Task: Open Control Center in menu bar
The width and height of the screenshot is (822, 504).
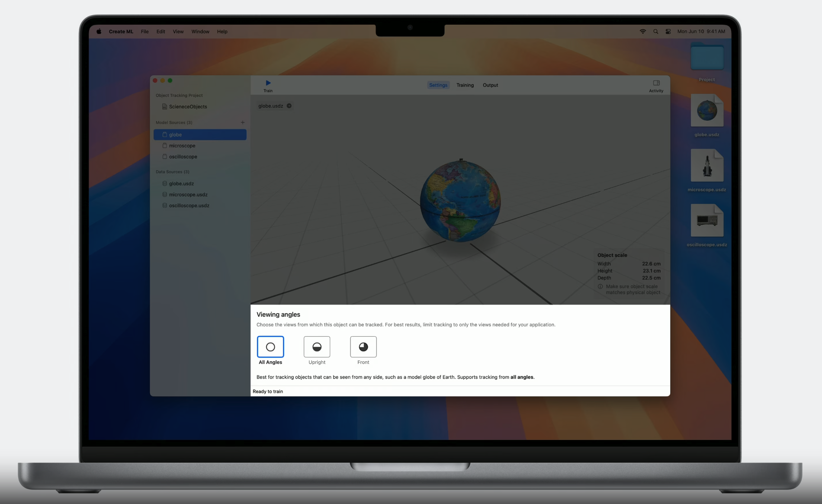Action: pyautogui.click(x=668, y=32)
